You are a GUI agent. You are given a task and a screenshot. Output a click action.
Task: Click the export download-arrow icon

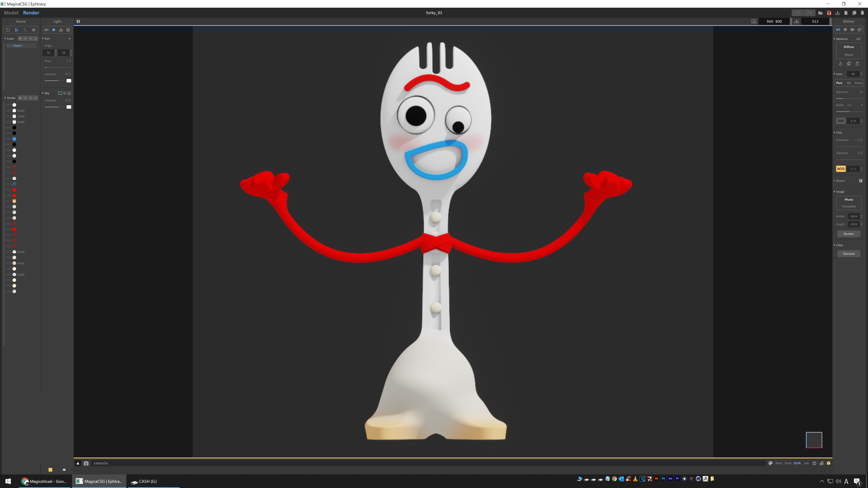(837, 13)
